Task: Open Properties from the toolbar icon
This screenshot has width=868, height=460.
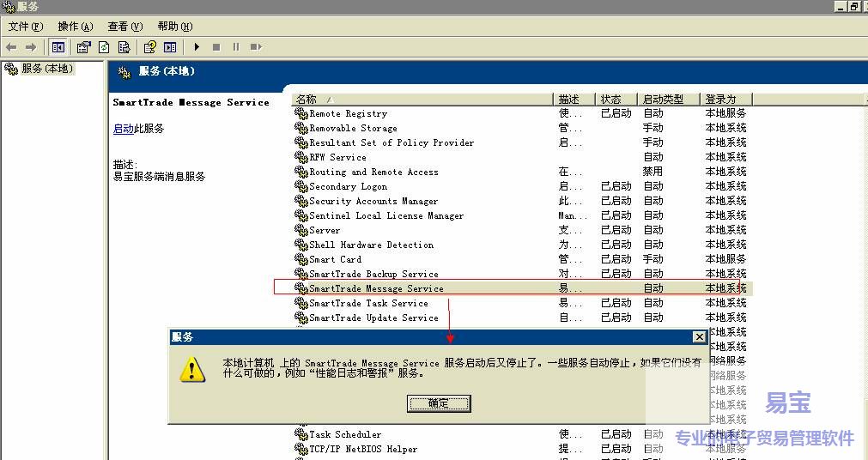Action: [83, 47]
